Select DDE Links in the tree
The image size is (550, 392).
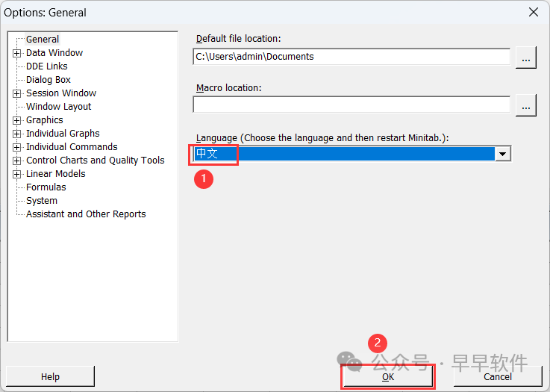46,66
